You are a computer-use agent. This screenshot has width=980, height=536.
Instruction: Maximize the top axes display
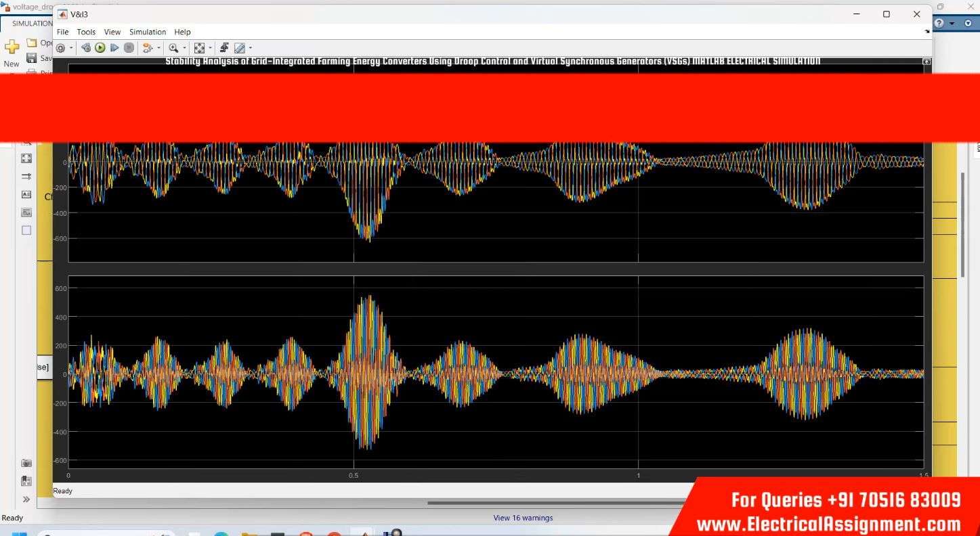[x=926, y=62]
